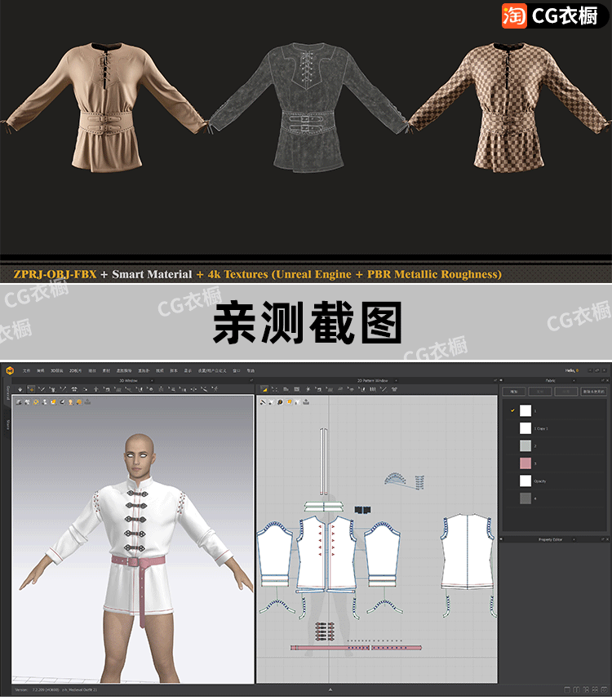612x700 pixels.
Task: Expand dropdown arrow beside Property Editor title
Action: coord(574,540)
